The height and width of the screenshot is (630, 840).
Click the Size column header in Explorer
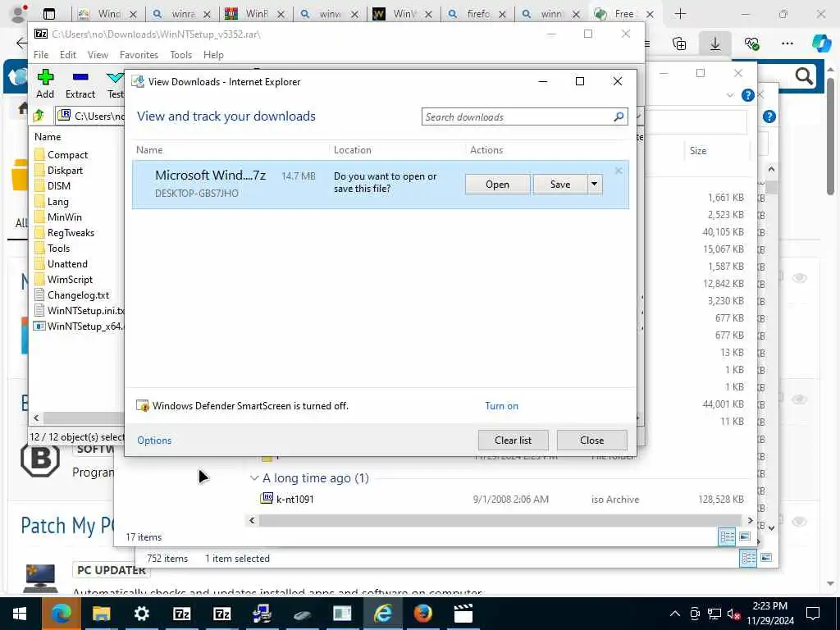(698, 151)
